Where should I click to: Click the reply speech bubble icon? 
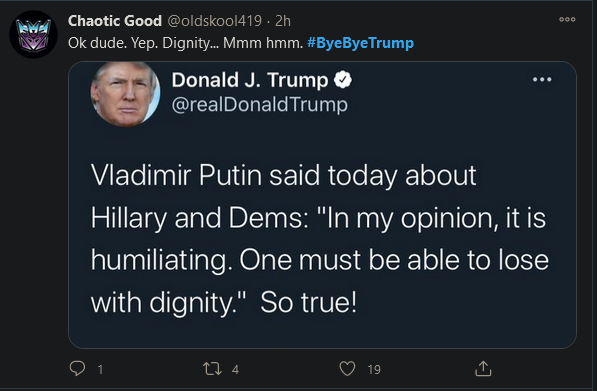(77, 369)
